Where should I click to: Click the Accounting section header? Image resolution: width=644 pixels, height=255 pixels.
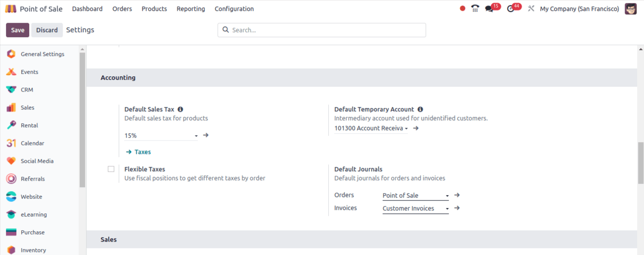362,78
